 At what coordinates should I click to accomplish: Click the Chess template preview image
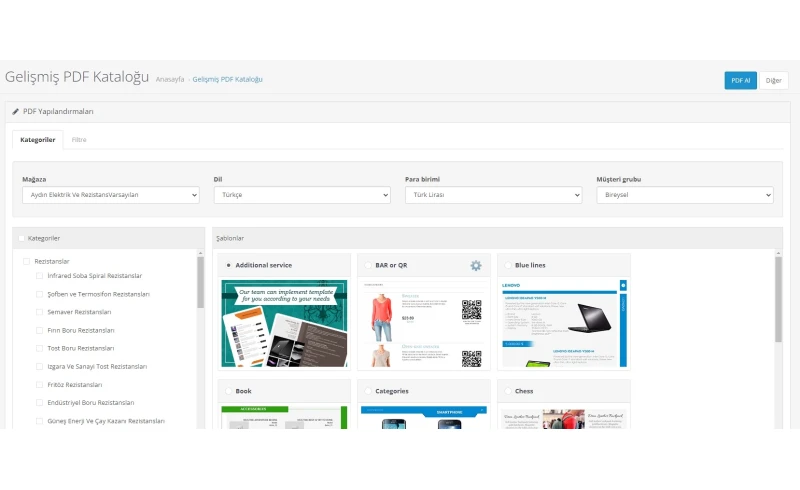(564, 418)
